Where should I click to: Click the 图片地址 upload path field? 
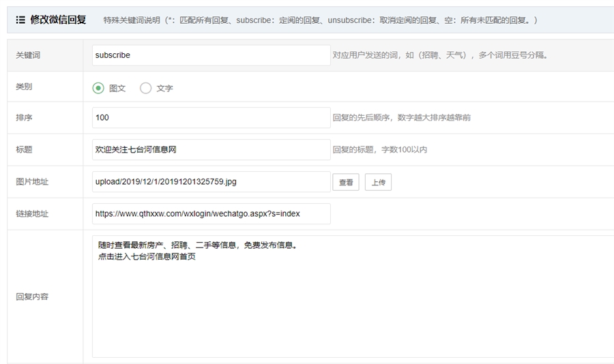[x=211, y=182]
